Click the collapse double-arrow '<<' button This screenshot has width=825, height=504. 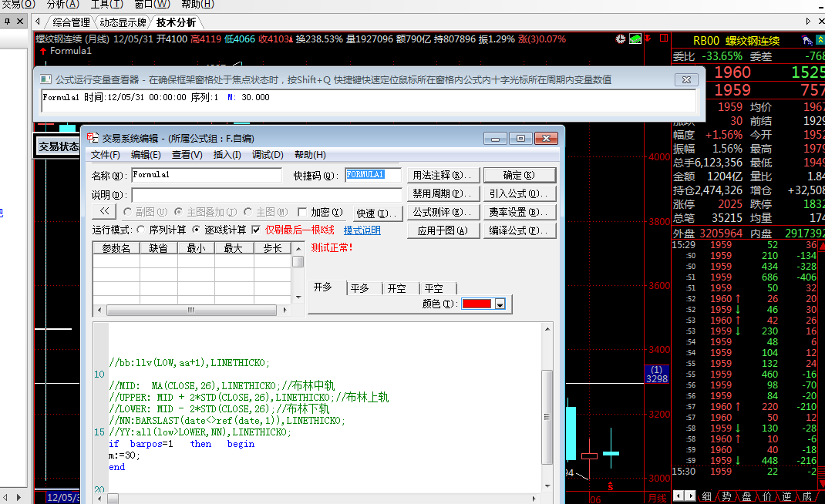pyautogui.click(x=103, y=212)
